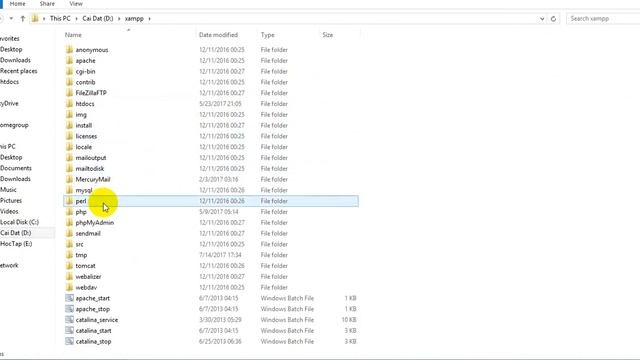Select the mailtodisk folder icon
Viewport: 640px width, 360px height.
pos(69,169)
